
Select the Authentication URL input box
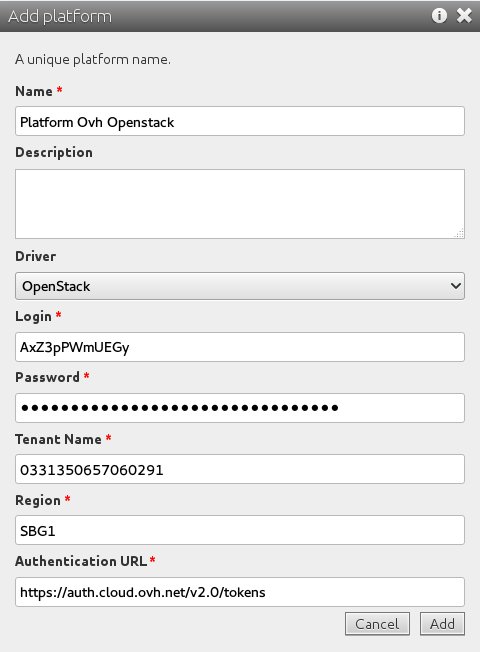[240, 592]
